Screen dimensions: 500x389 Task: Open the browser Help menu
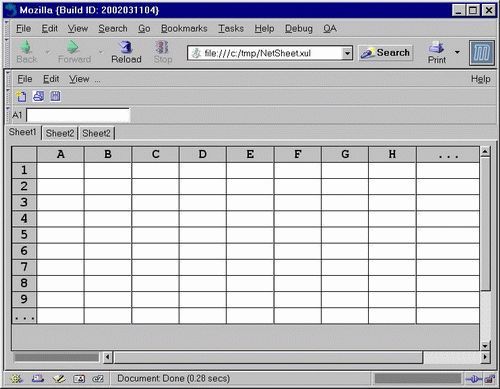(264, 29)
